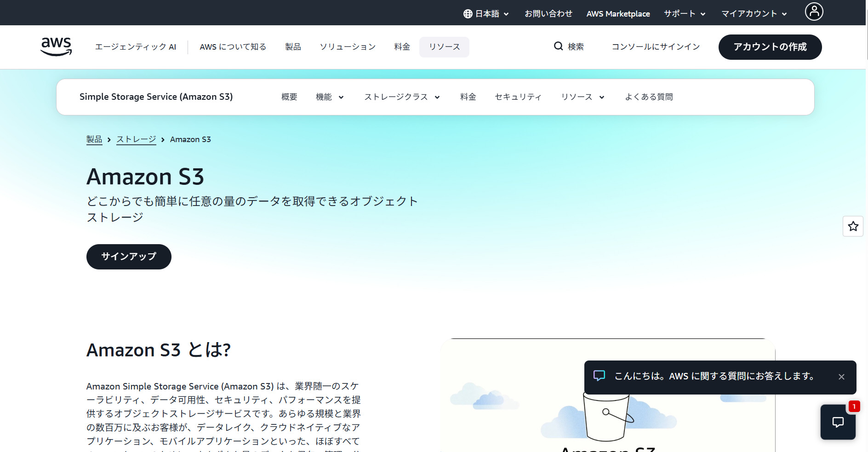Click コンソールにサインイン link

coord(656,47)
